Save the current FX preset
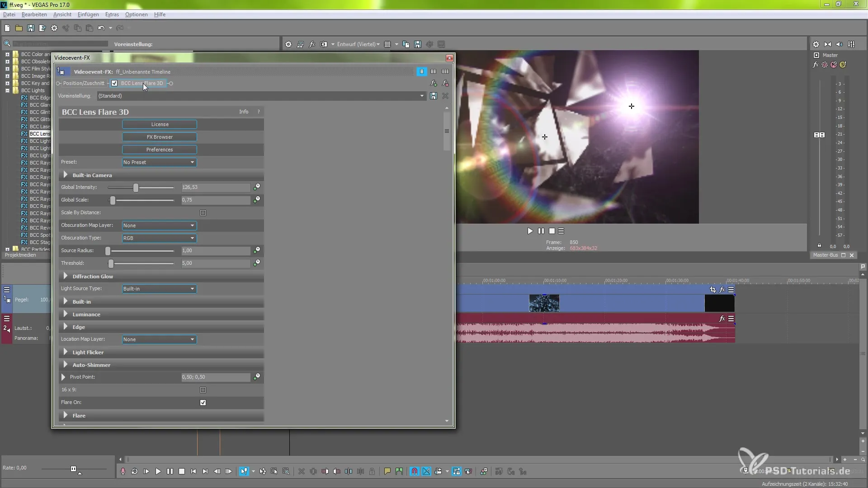 (434, 96)
